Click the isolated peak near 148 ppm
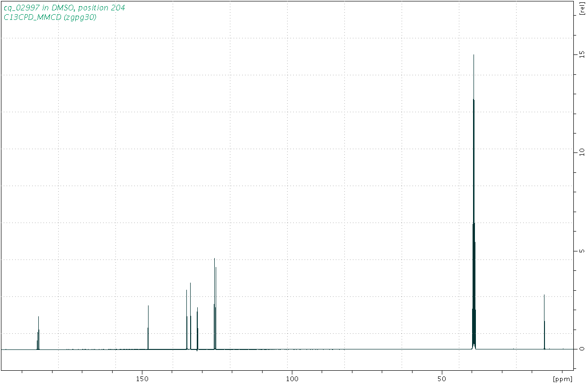The height and width of the screenshot is (384, 588). [148, 328]
